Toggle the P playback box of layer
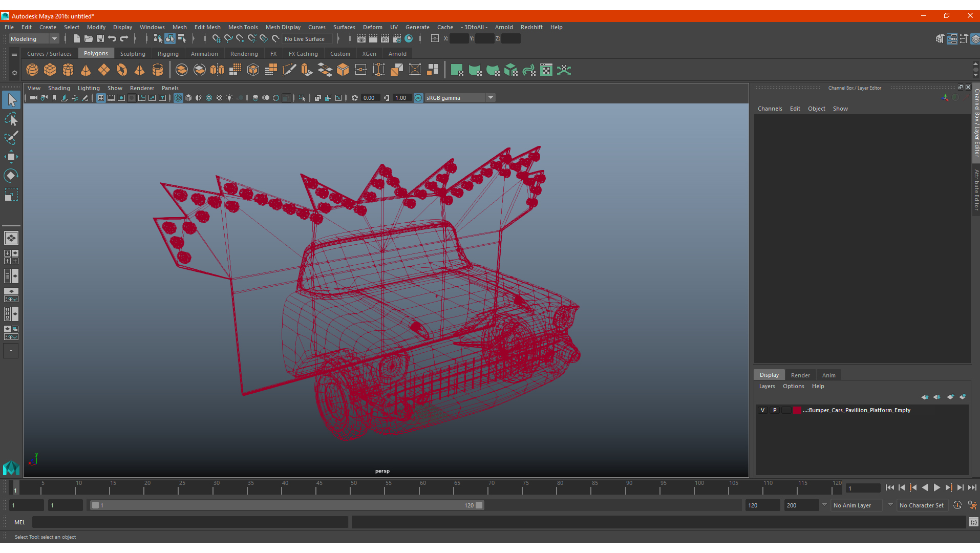This screenshot has width=980, height=553. click(x=775, y=410)
